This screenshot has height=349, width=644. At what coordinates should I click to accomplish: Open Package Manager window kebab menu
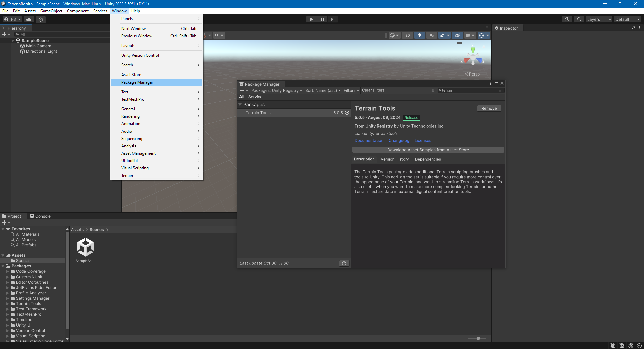pyautogui.click(x=491, y=83)
